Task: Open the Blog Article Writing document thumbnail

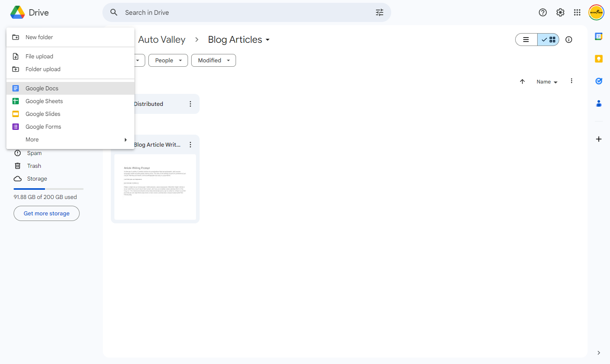Action: click(x=155, y=187)
